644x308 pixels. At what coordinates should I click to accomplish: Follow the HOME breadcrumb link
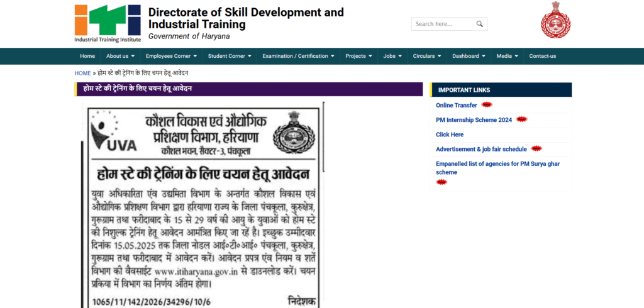coord(82,73)
